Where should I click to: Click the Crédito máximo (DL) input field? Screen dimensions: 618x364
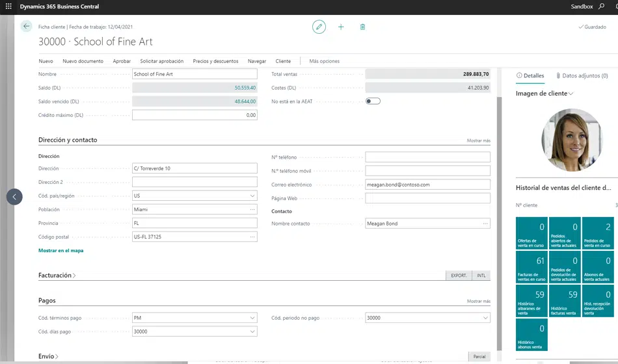pos(195,115)
